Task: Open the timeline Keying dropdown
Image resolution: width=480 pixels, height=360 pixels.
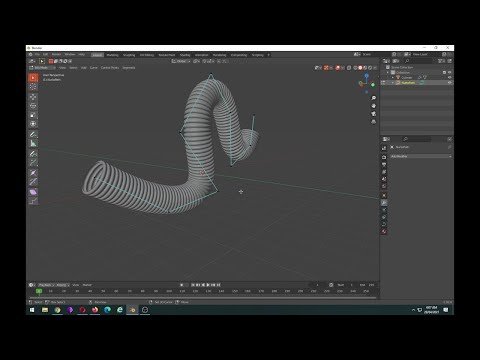Action: (63, 285)
